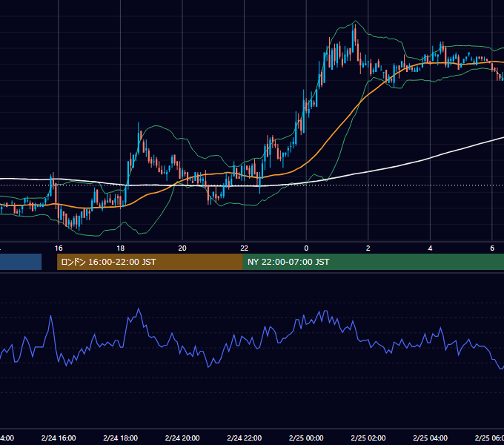Screen dimensions: 504x445
Task: Click the hour label 16 on price chart axis
Action: click(59, 248)
